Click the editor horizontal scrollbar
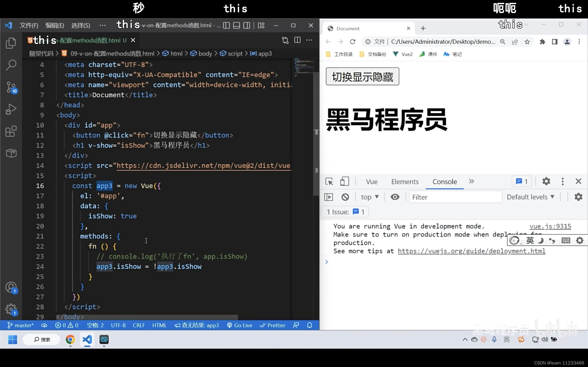Image resolution: width=588 pixels, height=367 pixels. click(x=147, y=317)
